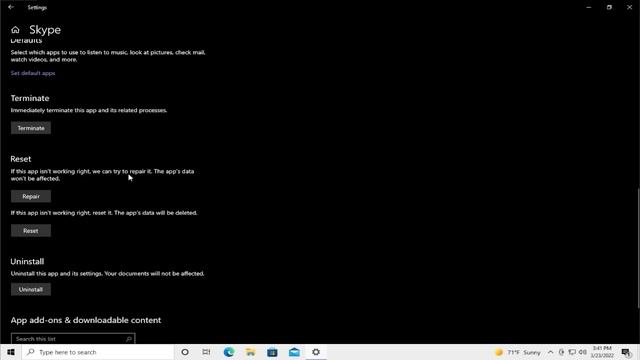
Task: Focus the Search this list field
Action: [x=73, y=339]
